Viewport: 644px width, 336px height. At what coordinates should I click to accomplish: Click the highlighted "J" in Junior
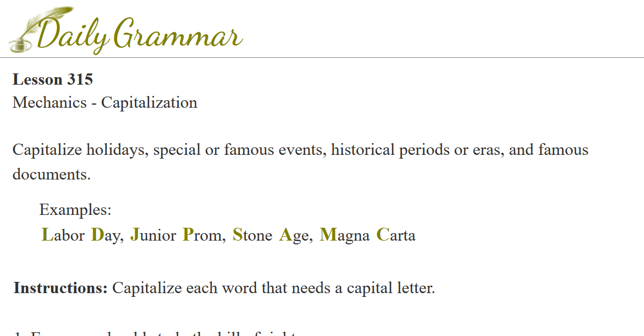[x=135, y=235]
